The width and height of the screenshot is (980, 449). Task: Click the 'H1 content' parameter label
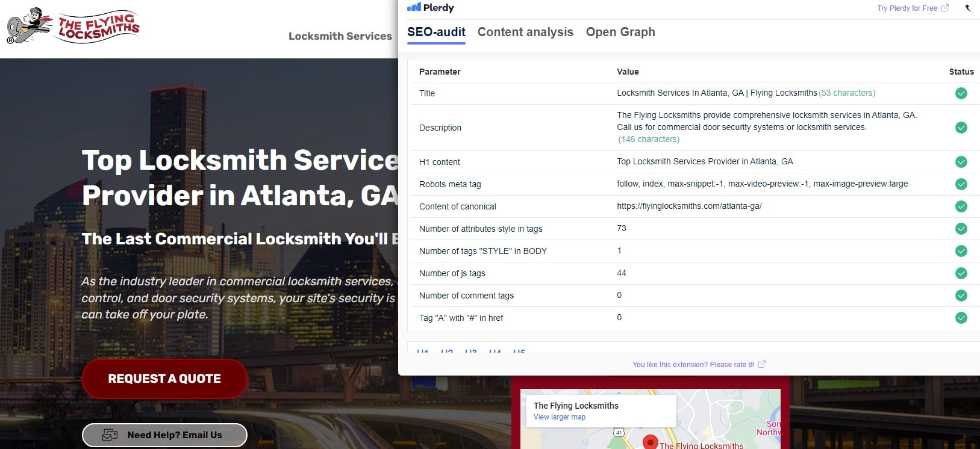(x=440, y=162)
